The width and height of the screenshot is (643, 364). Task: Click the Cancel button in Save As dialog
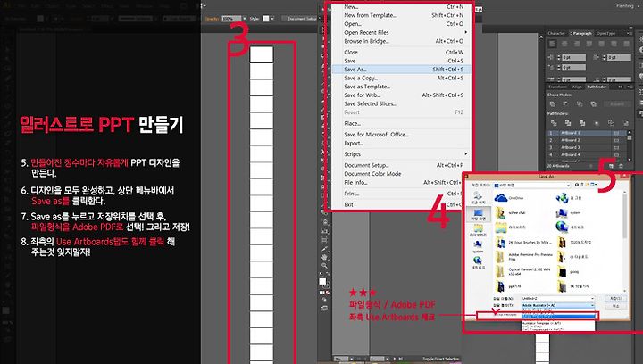pos(615,306)
